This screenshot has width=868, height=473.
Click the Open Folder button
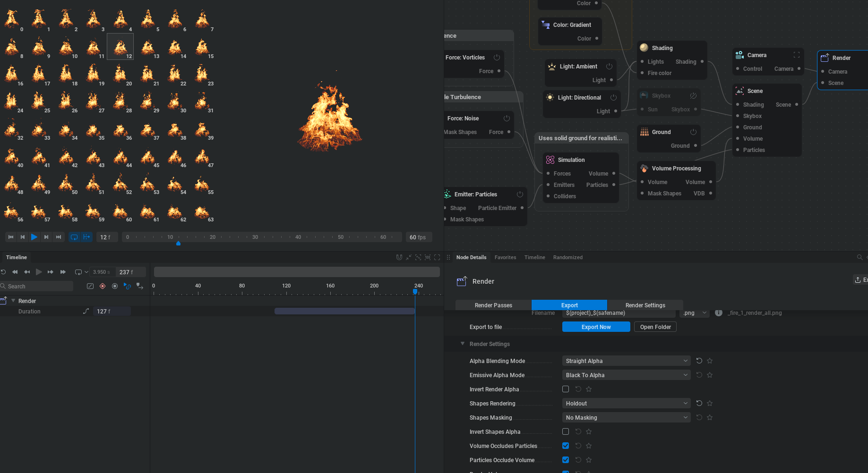click(655, 327)
